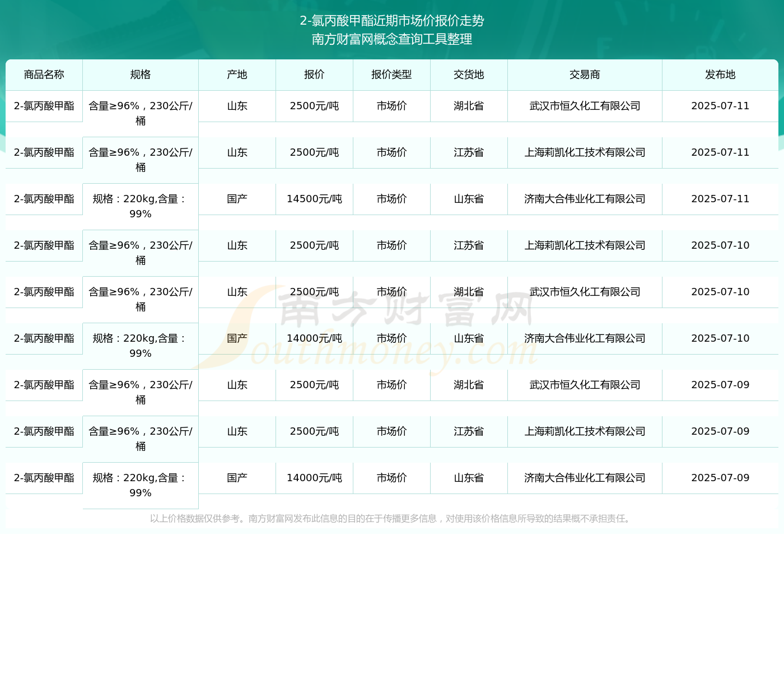
Task: Click 14000元/吨 in the 2025-07-10 row
Action: [x=314, y=338]
